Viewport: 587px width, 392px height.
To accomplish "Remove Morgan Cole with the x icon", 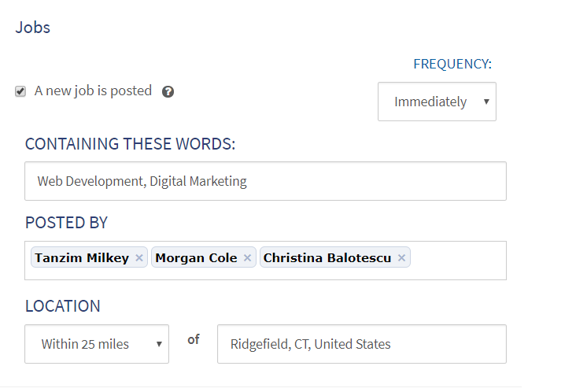I will point(247,258).
